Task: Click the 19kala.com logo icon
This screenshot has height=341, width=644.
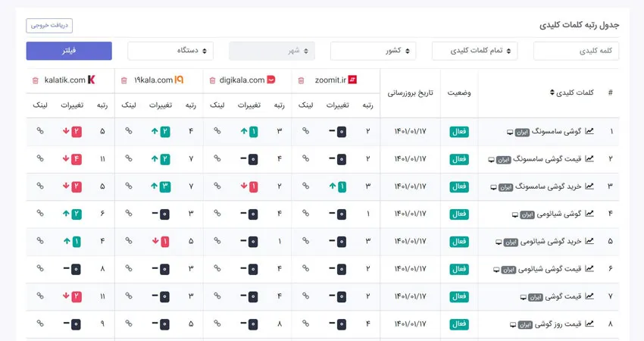Action: click(x=179, y=80)
